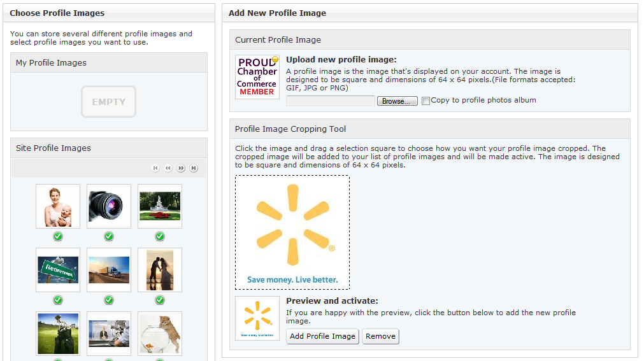Go to previous page of site images
The width and height of the screenshot is (644, 361).
tap(168, 168)
